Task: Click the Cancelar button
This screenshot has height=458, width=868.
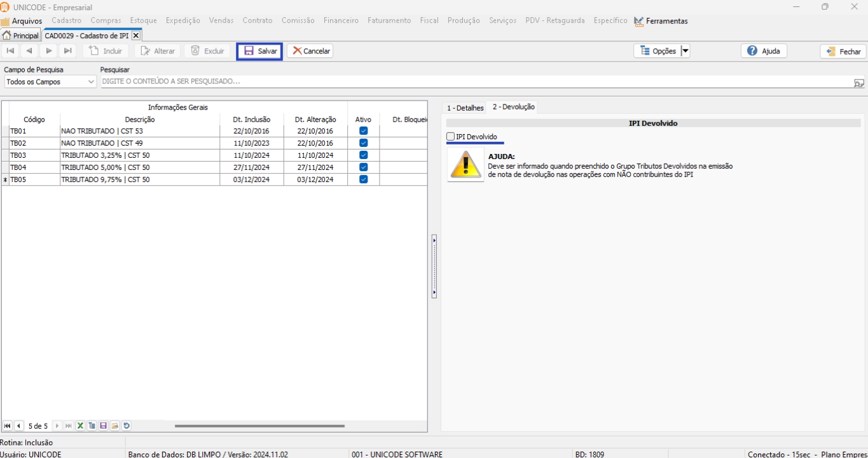Action: click(x=310, y=51)
